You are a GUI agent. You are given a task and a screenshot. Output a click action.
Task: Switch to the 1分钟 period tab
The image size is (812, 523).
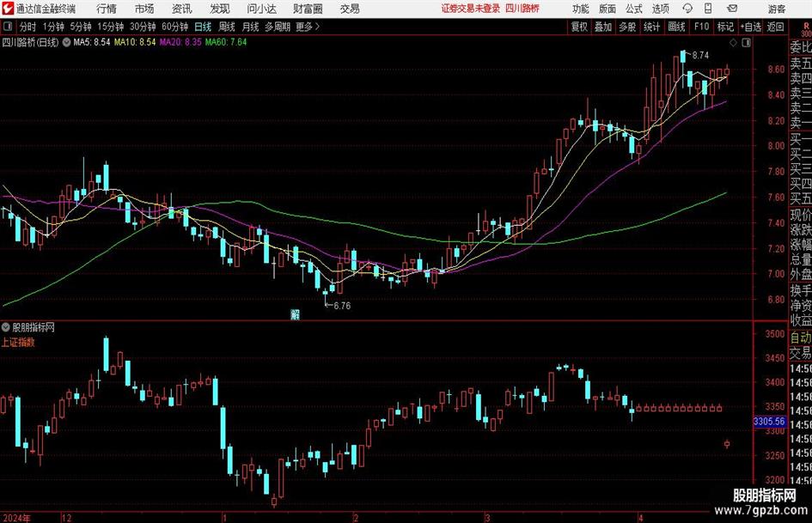point(53,27)
